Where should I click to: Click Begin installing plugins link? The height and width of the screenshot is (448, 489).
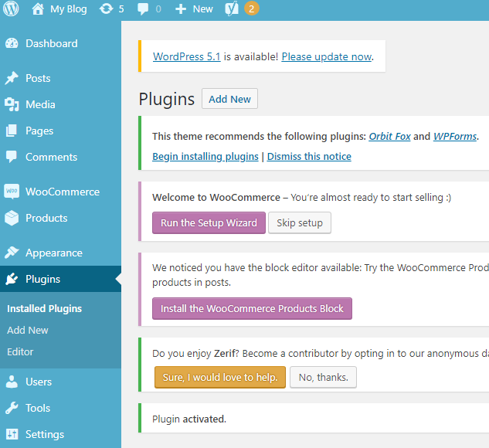pyautogui.click(x=205, y=156)
